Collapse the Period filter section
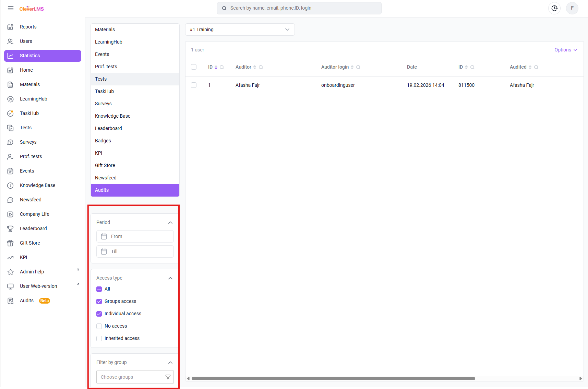588x389 pixels. click(x=170, y=223)
